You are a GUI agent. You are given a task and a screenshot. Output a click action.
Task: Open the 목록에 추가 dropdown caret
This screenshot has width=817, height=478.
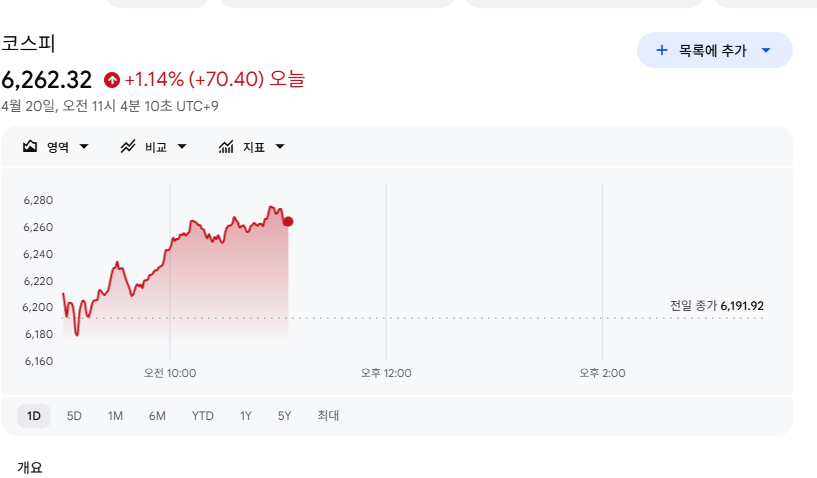[766, 50]
